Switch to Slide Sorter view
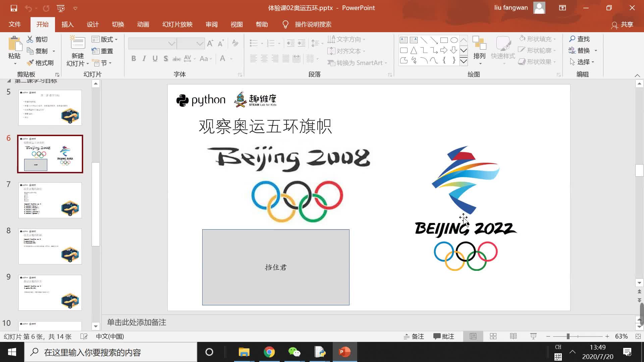The width and height of the screenshot is (644, 362). click(x=493, y=336)
